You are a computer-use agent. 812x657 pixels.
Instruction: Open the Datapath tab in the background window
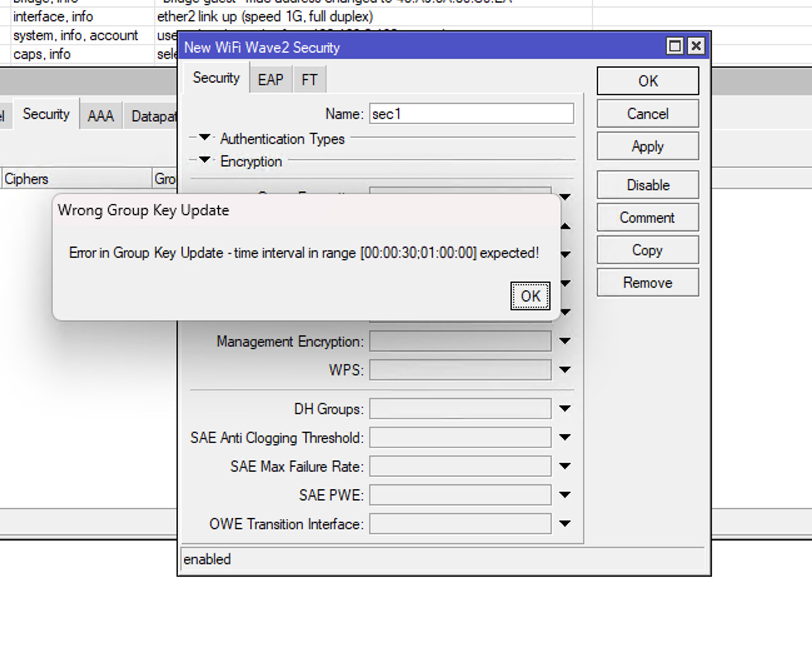tap(151, 116)
